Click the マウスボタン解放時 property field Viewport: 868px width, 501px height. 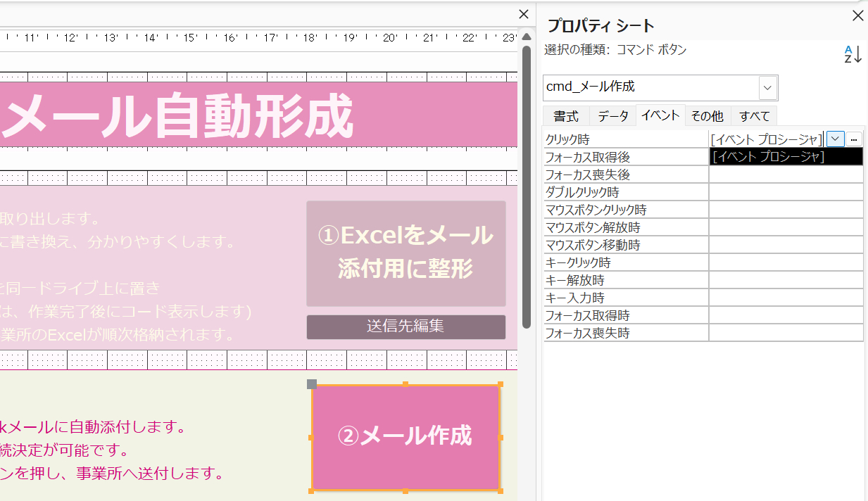(x=786, y=227)
